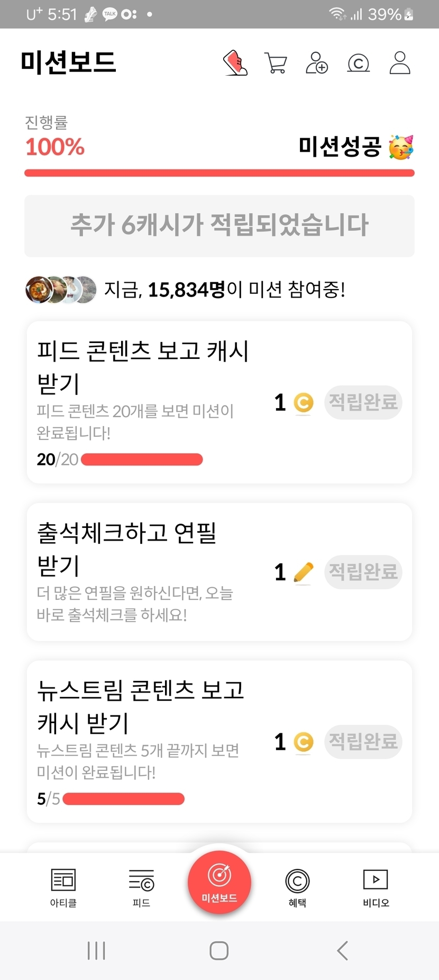This screenshot has height=980, width=439.
Task: Go to the 비디오 tab
Action: pyautogui.click(x=376, y=887)
